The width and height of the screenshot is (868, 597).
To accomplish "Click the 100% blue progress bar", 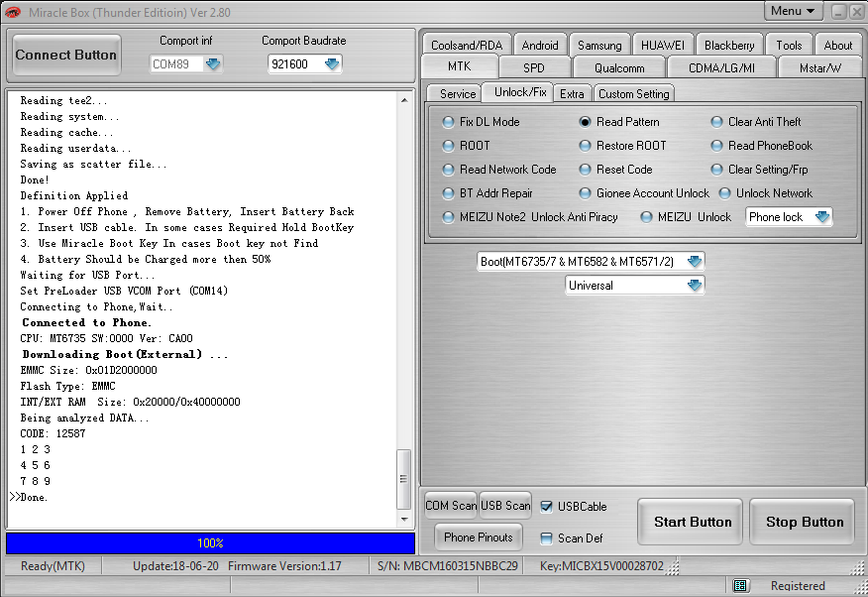I will click(x=210, y=543).
